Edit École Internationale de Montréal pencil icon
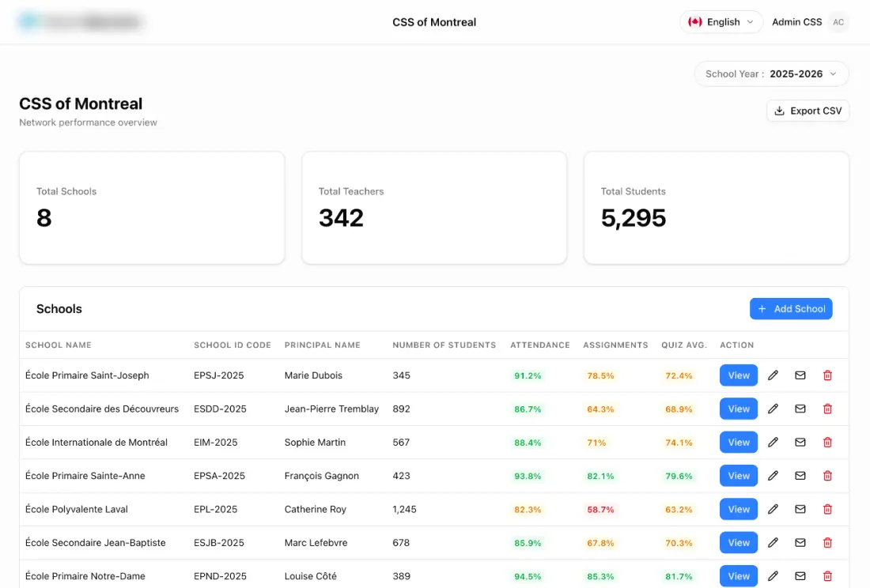This screenshot has height=588, width=870. 773,443
